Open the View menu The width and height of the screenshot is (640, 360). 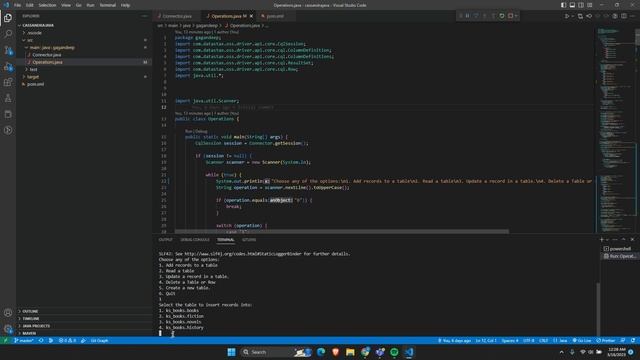point(66,5)
